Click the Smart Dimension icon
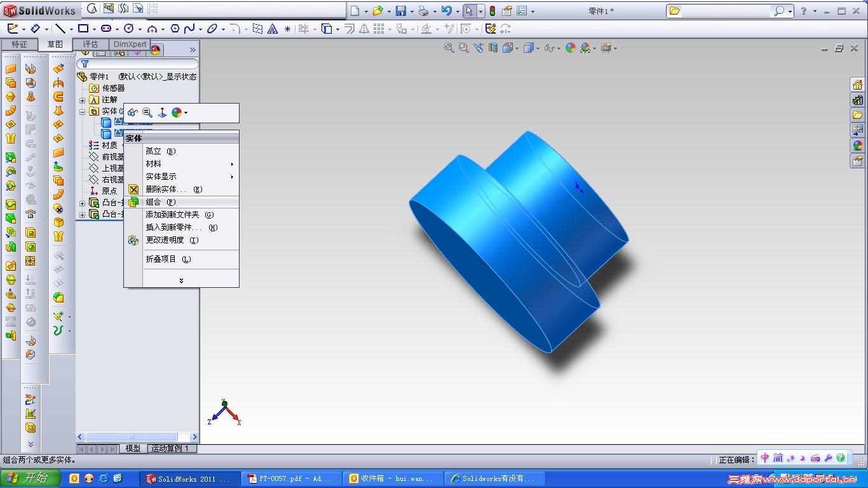 point(36,29)
